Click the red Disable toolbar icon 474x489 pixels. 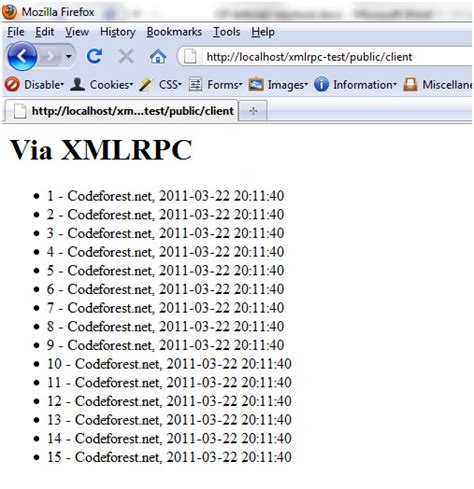tap(12, 84)
